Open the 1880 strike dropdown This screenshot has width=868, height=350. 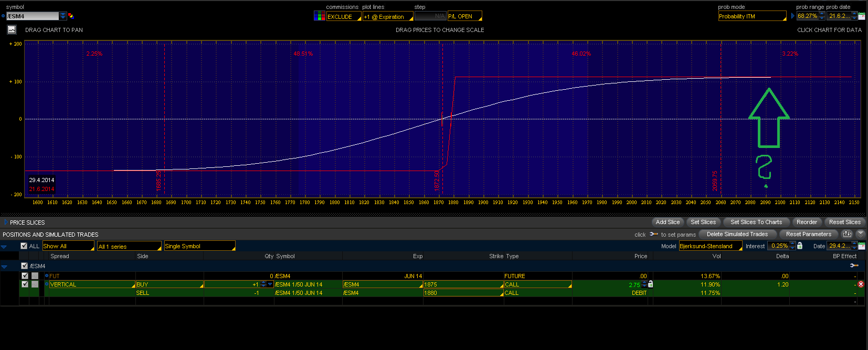coord(463,293)
